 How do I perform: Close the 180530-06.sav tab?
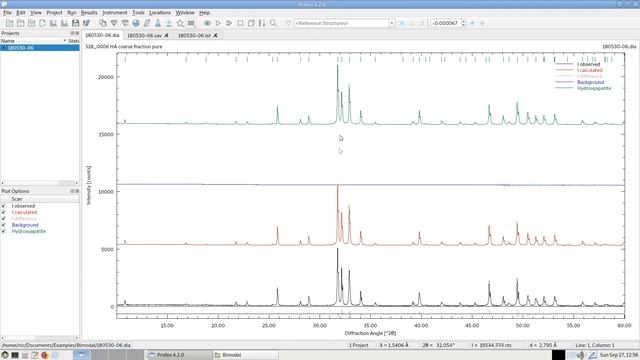[166, 36]
